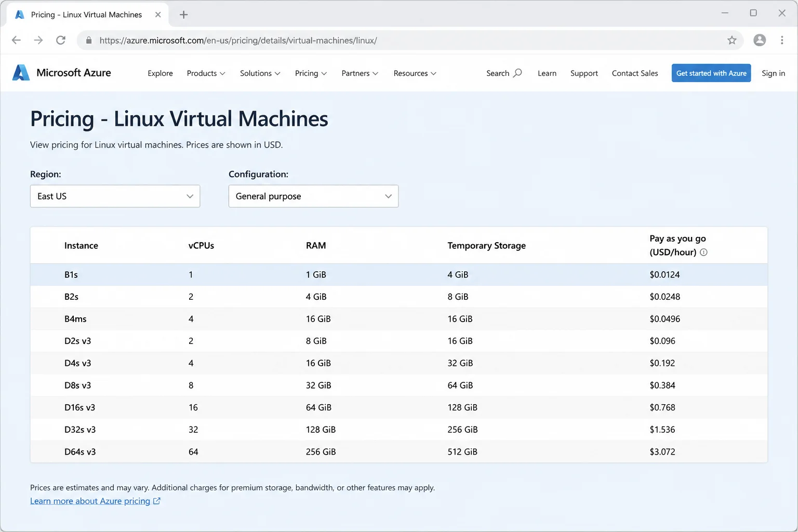
Task: Expand the Partners menu
Action: 360,73
